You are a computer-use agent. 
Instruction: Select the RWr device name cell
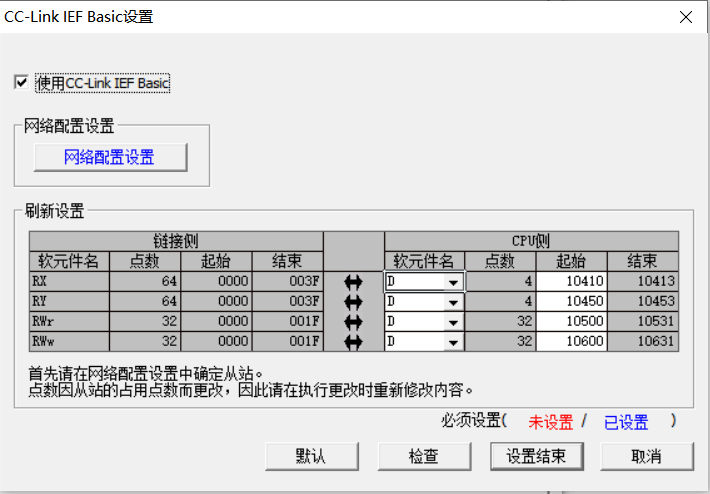[x=69, y=321]
